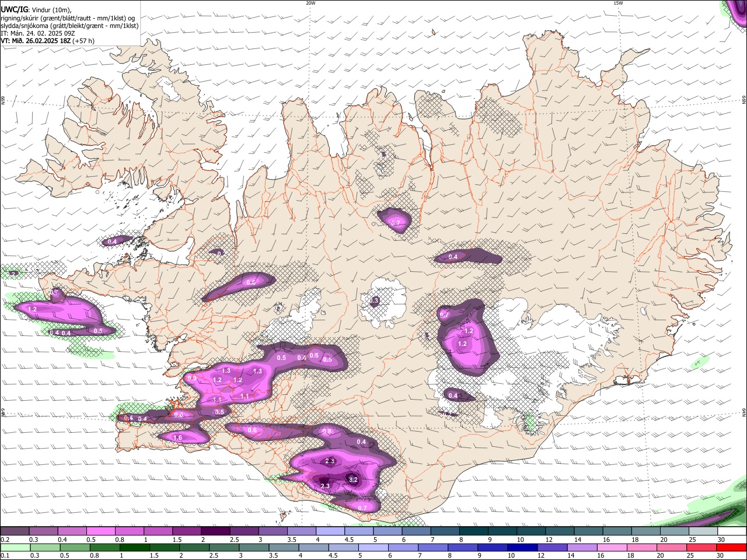Click the lower legend swatch labeled 25
The height and width of the screenshot is (560, 747).
click(701, 547)
